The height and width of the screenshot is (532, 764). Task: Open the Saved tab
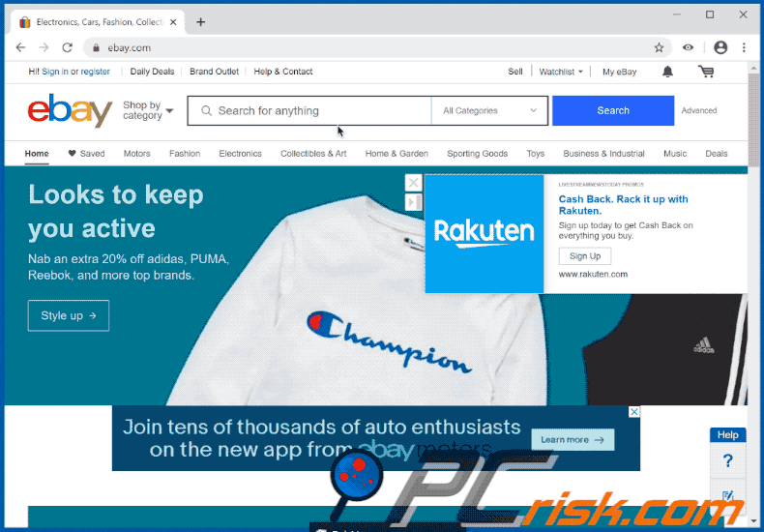[86, 154]
